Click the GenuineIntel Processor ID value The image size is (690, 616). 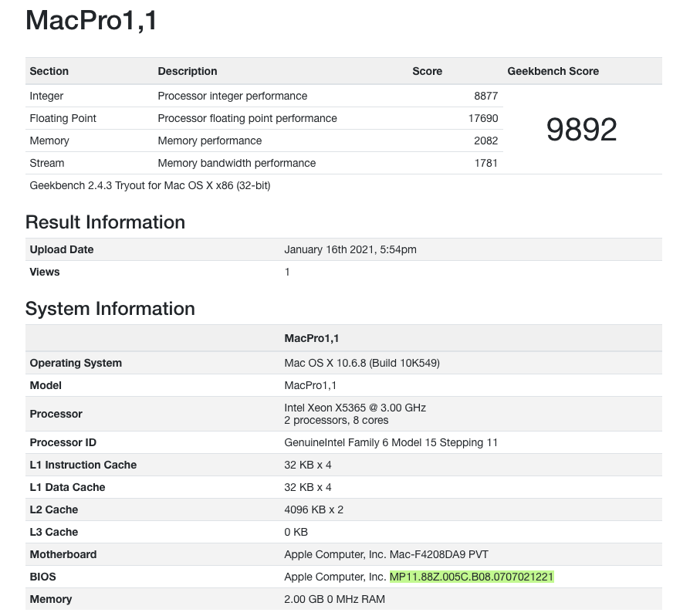(x=391, y=443)
